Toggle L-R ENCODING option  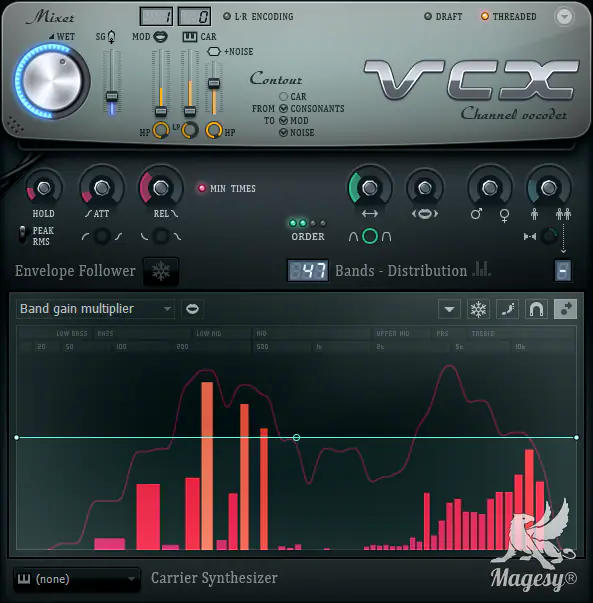[258, 17]
